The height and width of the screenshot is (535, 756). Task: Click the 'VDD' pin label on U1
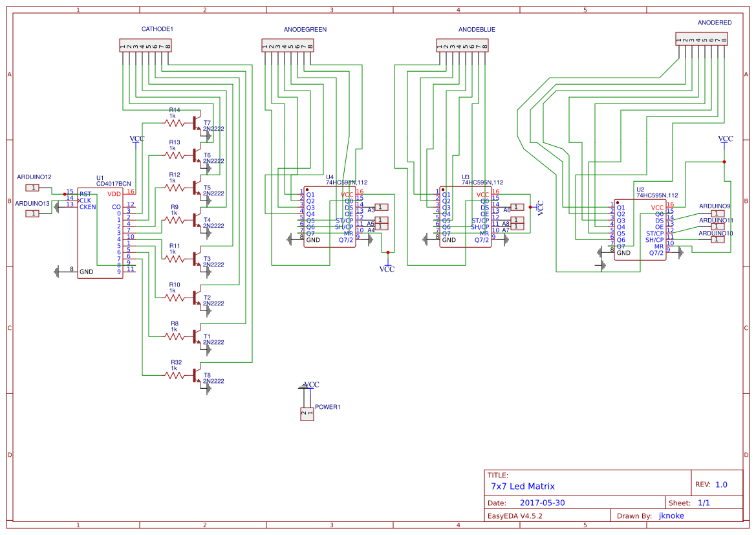tap(114, 194)
